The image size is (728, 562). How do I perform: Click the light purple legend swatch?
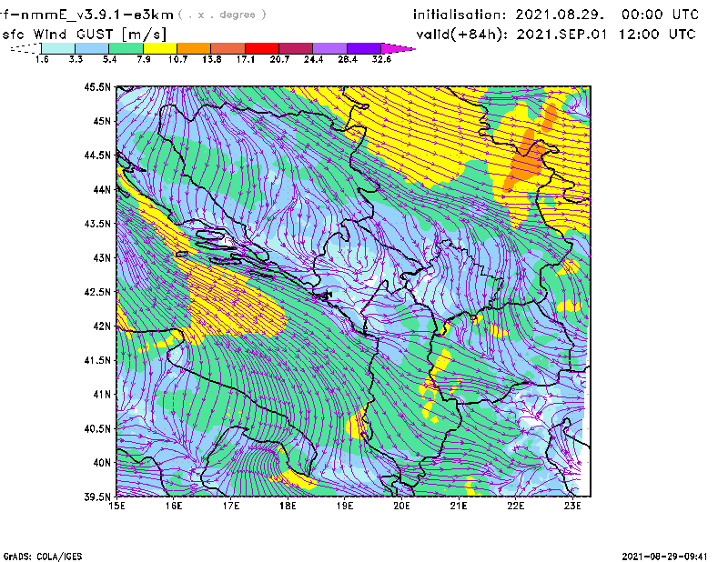pos(329,48)
